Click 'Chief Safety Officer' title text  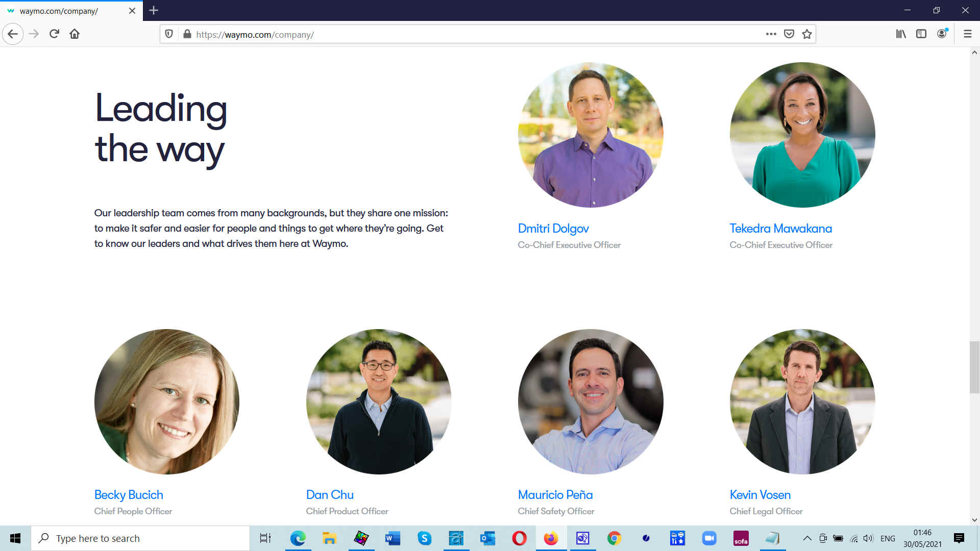556,511
